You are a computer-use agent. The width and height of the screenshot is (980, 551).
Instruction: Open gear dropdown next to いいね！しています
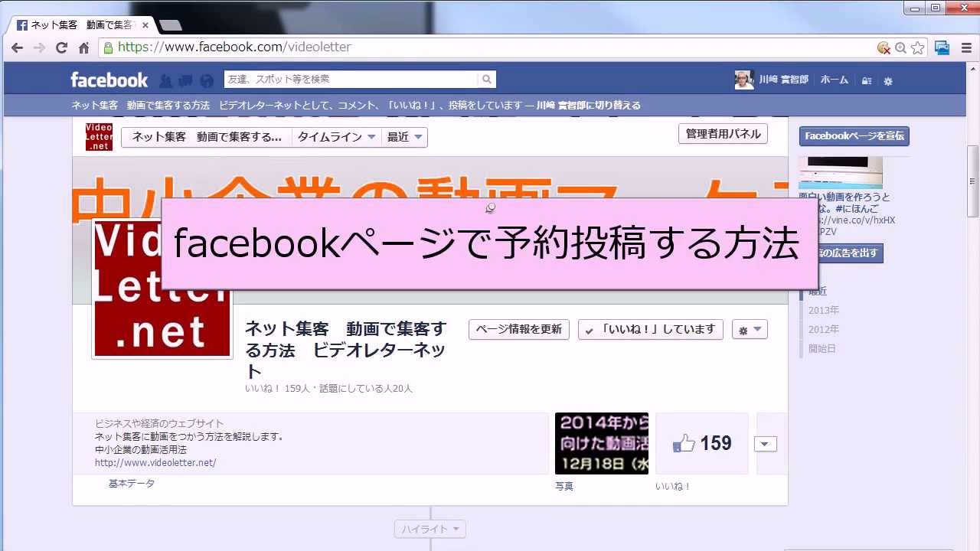click(750, 330)
